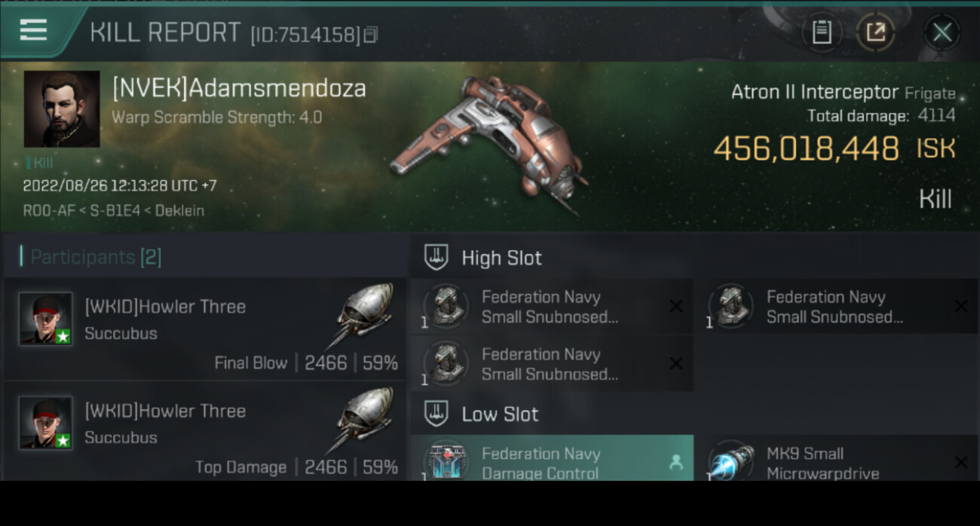Copy the kill report ID icon
980x526 pixels.
point(370,35)
